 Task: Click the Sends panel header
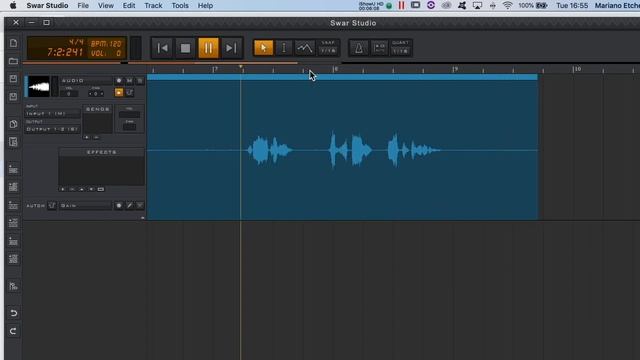pos(98,109)
